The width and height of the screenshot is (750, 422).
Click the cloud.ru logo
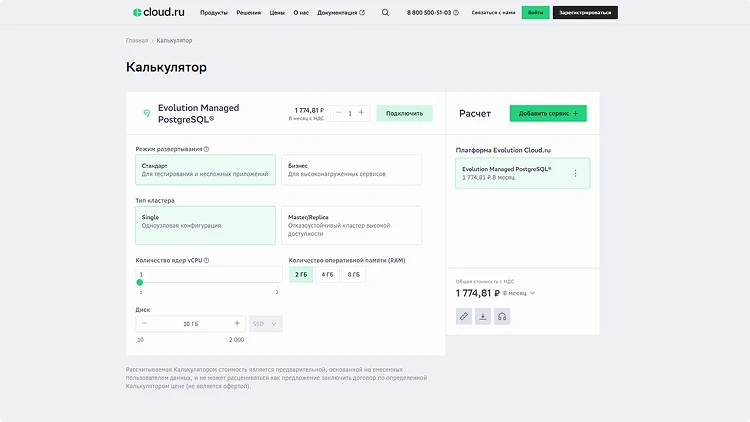(x=158, y=12)
